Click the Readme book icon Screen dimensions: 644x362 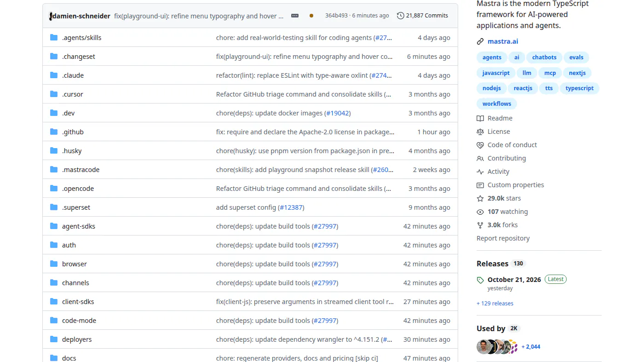(x=480, y=118)
